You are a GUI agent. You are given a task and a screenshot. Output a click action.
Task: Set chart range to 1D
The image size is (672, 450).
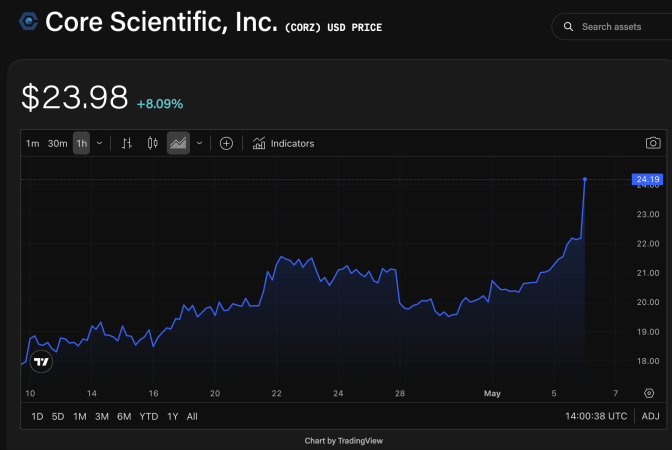[x=37, y=417]
